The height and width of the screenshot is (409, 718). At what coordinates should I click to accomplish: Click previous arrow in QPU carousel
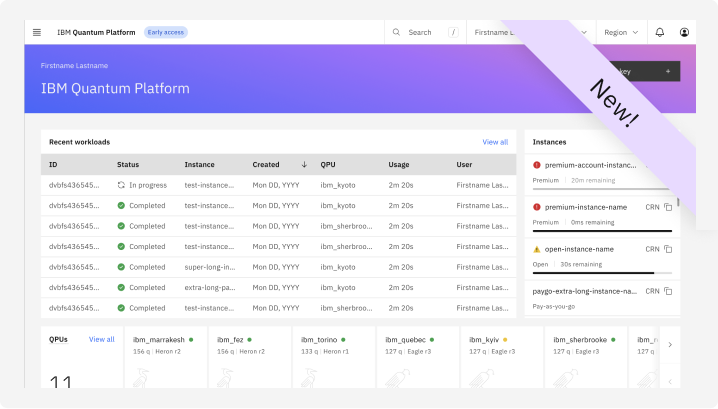tap(670, 380)
